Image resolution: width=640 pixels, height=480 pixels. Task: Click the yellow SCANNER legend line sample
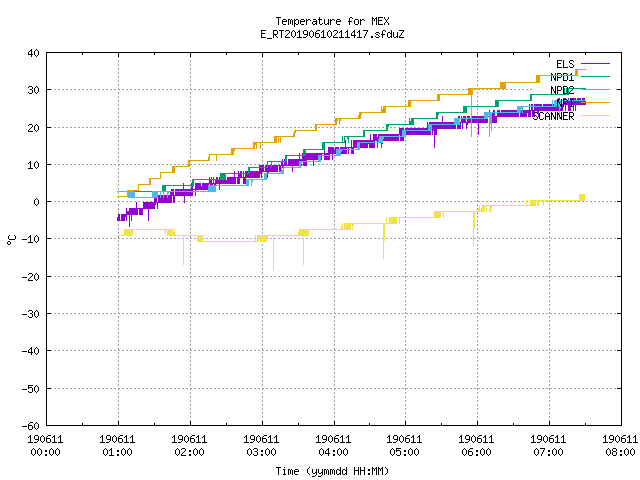pos(595,116)
